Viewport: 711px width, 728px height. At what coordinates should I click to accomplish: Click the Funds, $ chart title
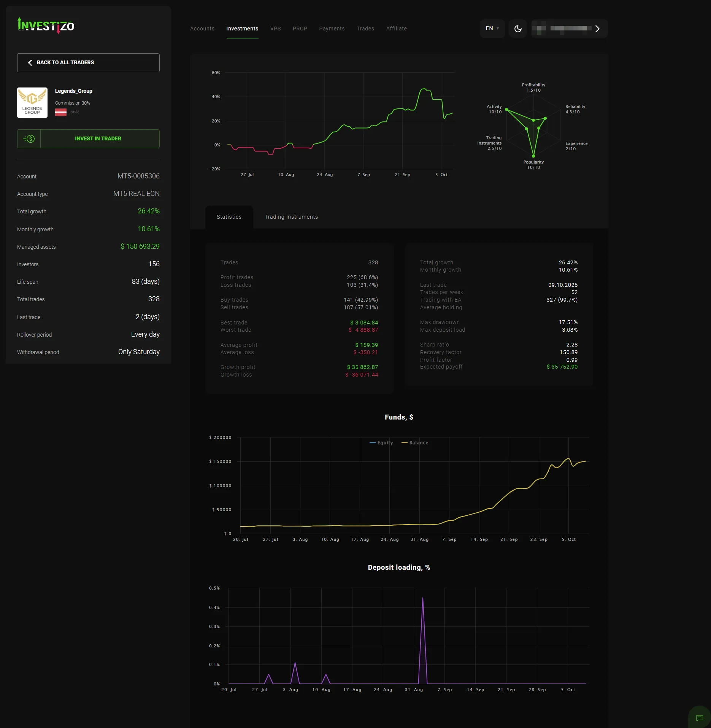399,417
